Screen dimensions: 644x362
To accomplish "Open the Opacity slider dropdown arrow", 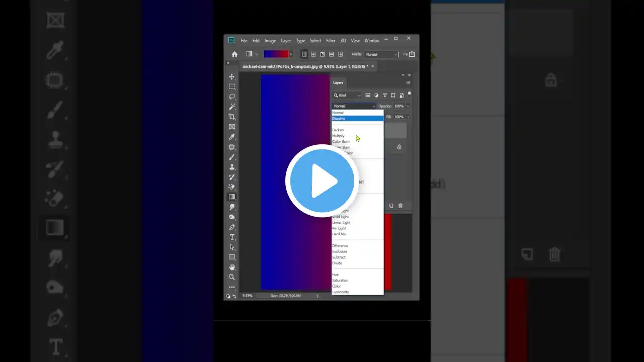I will coord(408,106).
